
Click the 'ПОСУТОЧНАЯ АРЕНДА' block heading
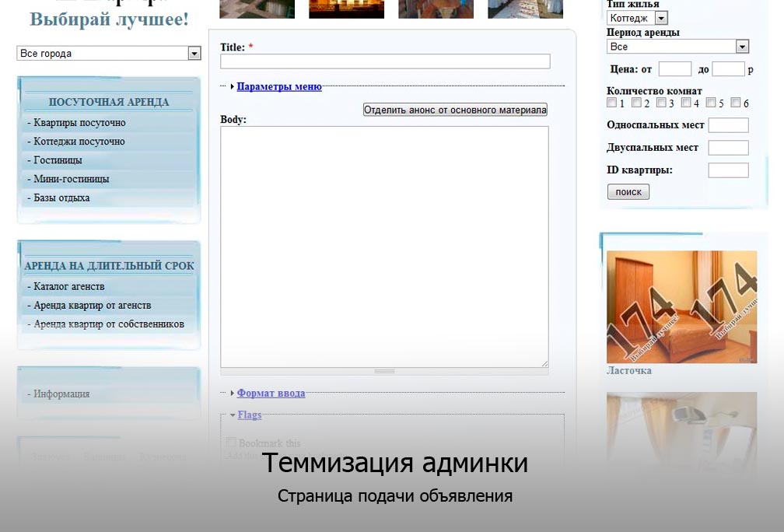pyautogui.click(x=109, y=102)
